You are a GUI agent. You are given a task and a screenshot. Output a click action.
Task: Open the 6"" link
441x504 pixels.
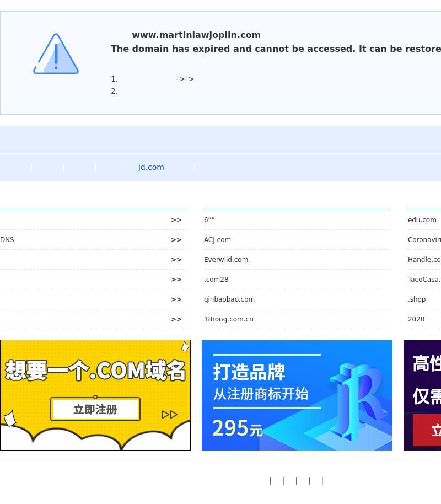tap(209, 220)
